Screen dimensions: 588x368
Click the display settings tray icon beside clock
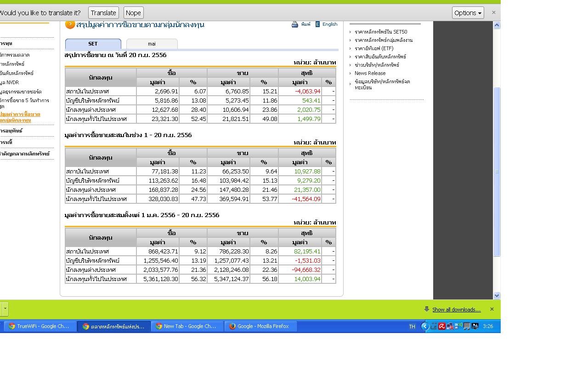pyautogui.click(x=475, y=326)
